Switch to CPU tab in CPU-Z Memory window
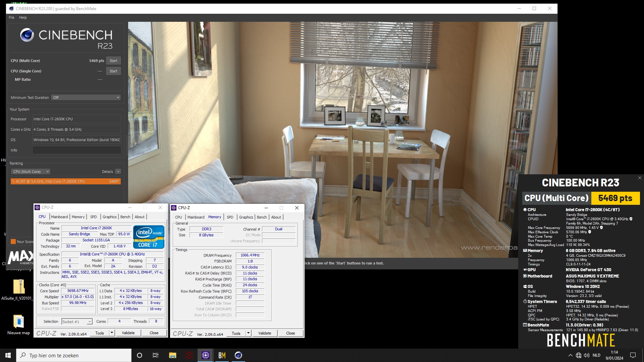Viewport: 644px width, 362px height. click(178, 217)
